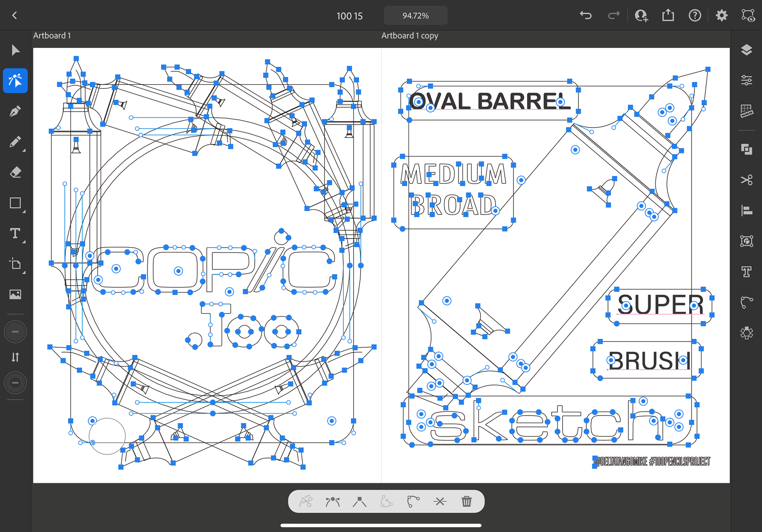Select the Eraser tool
This screenshot has width=762, height=532.
pos(15,173)
